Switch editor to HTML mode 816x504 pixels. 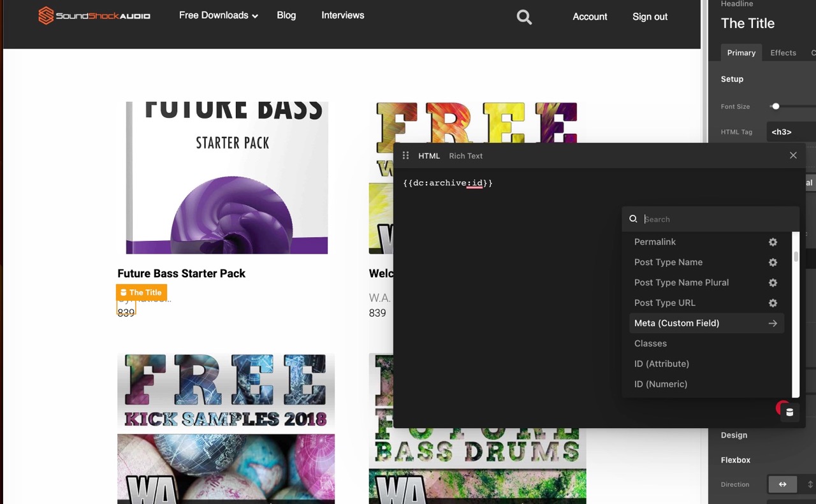click(x=429, y=156)
